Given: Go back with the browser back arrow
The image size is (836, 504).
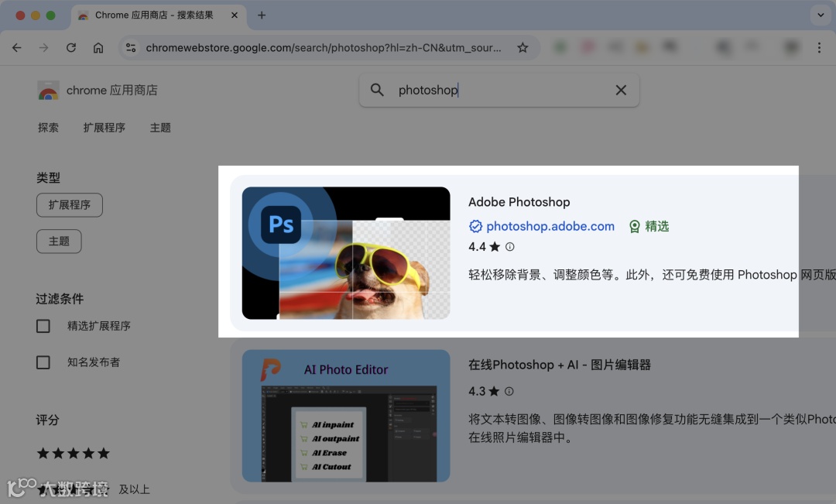Looking at the screenshot, I should pos(17,47).
